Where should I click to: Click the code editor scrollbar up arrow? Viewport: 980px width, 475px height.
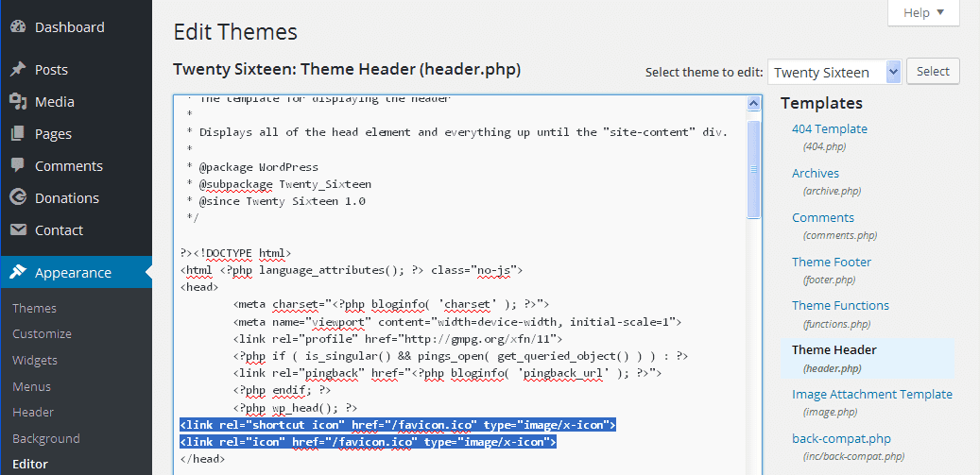coord(754,103)
